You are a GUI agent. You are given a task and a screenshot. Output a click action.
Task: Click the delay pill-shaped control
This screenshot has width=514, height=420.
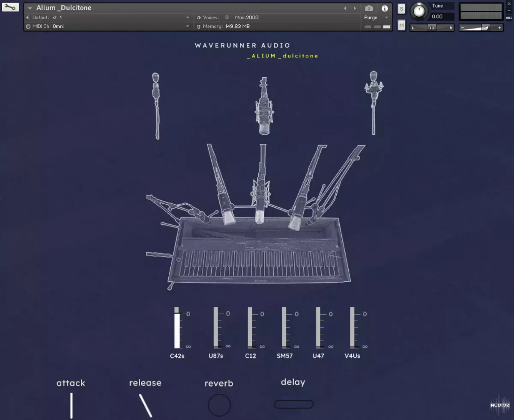[293, 404]
